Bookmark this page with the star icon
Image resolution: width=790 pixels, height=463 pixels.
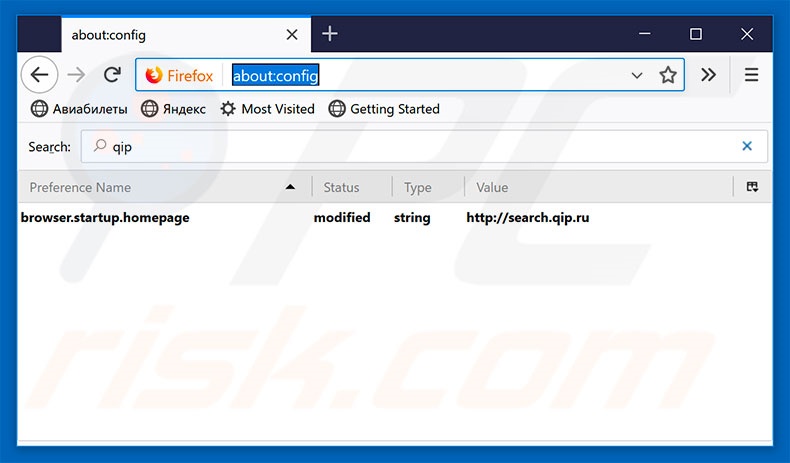click(668, 75)
